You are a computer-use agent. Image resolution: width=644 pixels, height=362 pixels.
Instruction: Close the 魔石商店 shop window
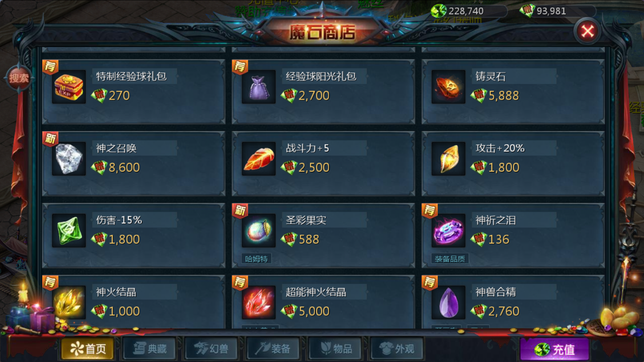pos(587,32)
